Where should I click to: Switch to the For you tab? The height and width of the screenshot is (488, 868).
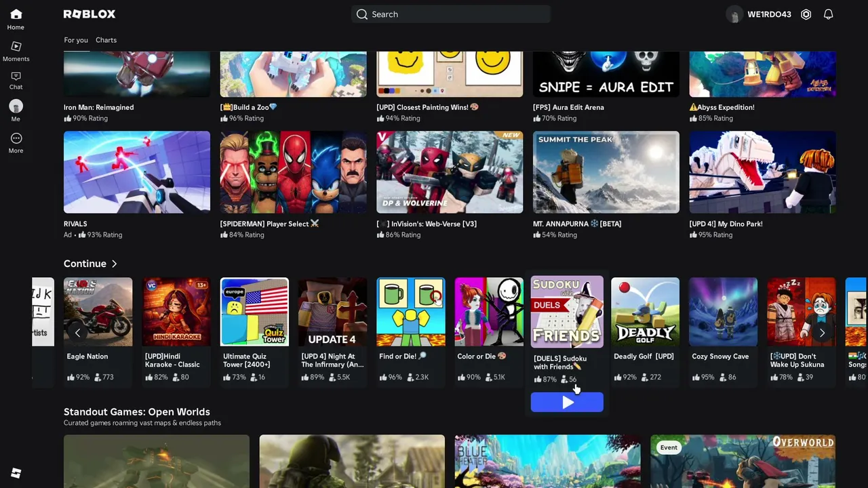76,40
